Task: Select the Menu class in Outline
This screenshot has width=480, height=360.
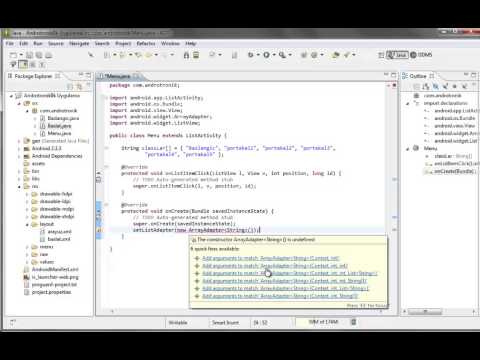Action: pos(430,148)
